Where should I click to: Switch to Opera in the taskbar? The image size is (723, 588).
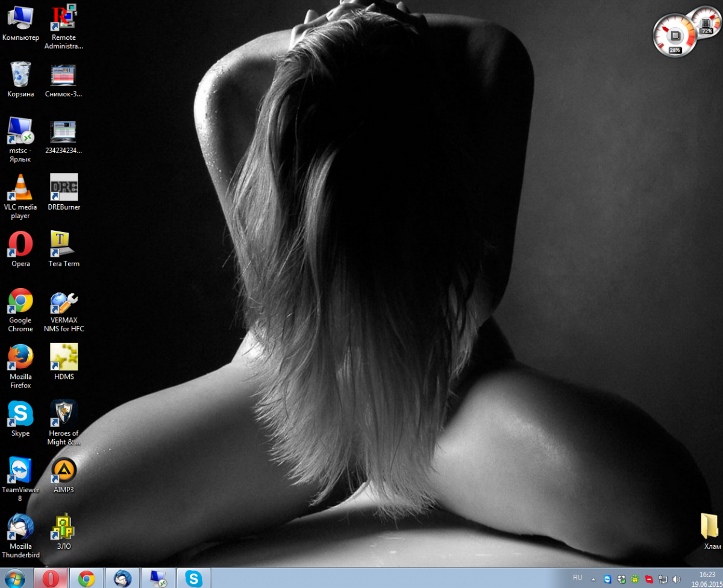(51, 578)
